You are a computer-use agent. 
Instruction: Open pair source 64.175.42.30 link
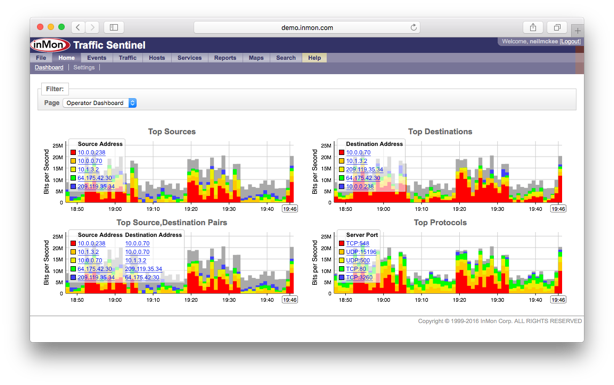pos(94,269)
